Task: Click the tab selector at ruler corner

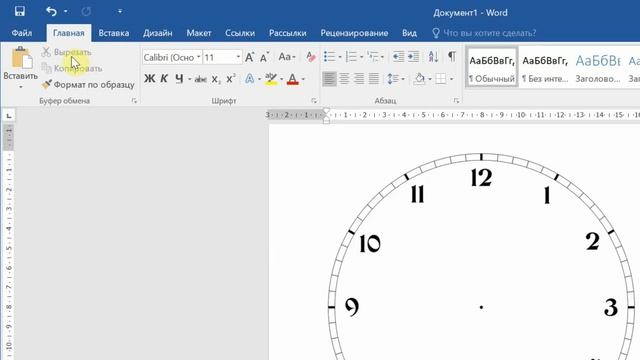Action: pos(9,116)
